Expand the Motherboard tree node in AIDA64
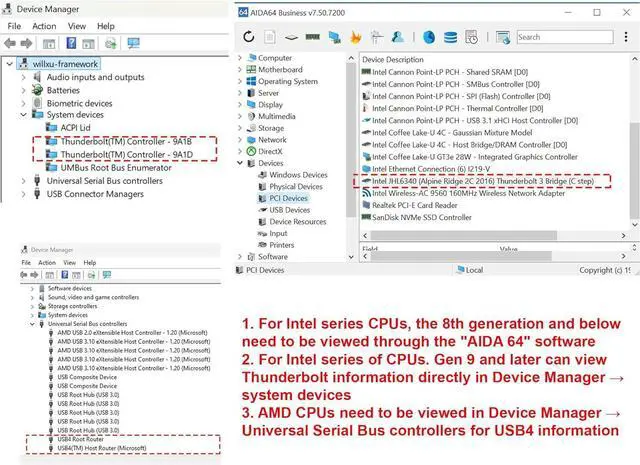Screen dimensions: 640x465 coord(241,70)
